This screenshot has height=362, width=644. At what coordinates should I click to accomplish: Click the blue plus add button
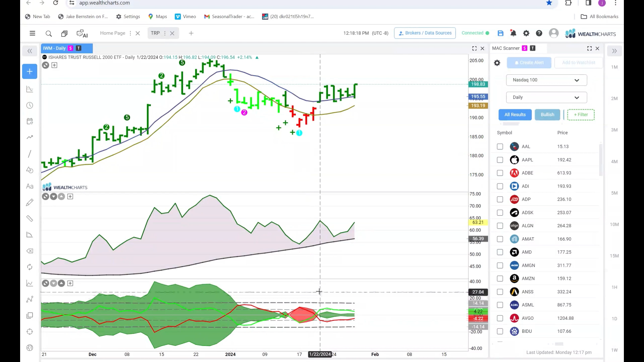[30, 72]
